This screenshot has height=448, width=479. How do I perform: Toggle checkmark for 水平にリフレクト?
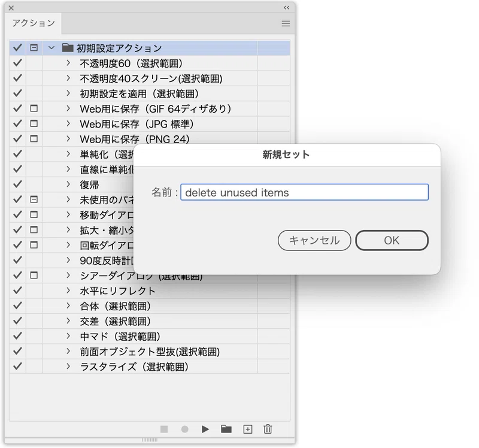(x=17, y=290)
